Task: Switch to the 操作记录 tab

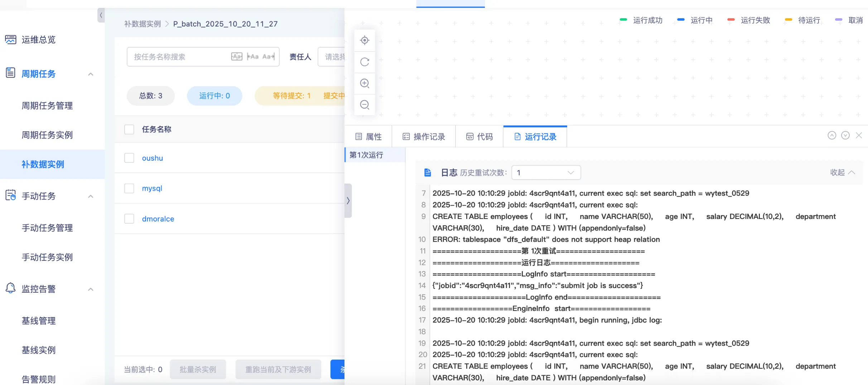Action: pos(424,137)
